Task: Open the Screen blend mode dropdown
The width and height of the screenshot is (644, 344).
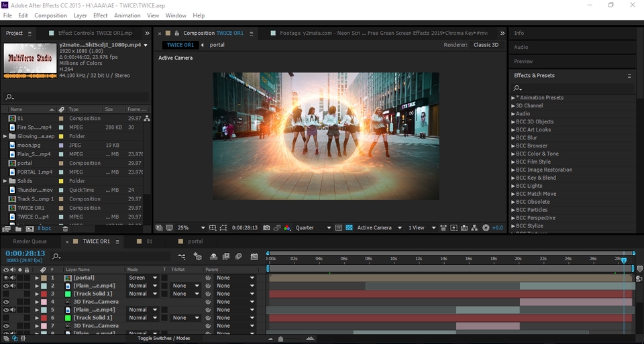Action: tap(142, 278)
